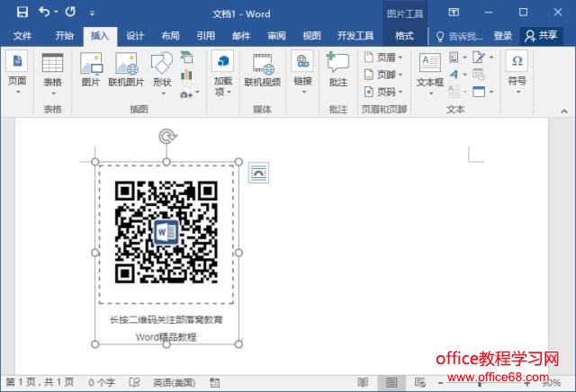Insert a SmartArt graphic
Screen dimensions: 576x392
[x=186, y=57]
